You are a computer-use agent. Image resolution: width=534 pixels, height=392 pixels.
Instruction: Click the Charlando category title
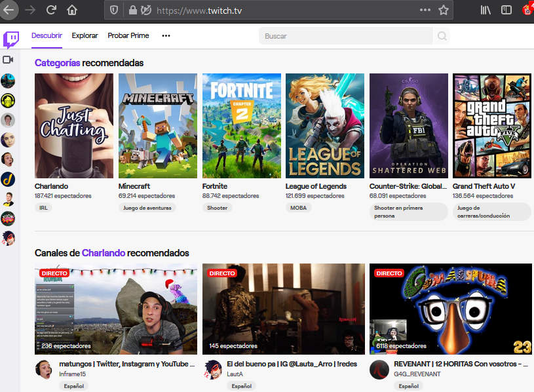[51, 186]
